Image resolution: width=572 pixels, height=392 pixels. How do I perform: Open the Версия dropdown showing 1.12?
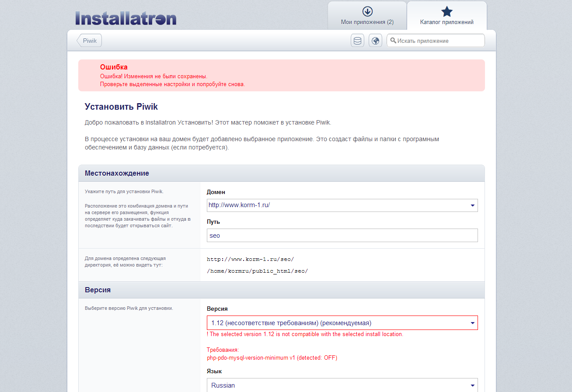[342, 323]
